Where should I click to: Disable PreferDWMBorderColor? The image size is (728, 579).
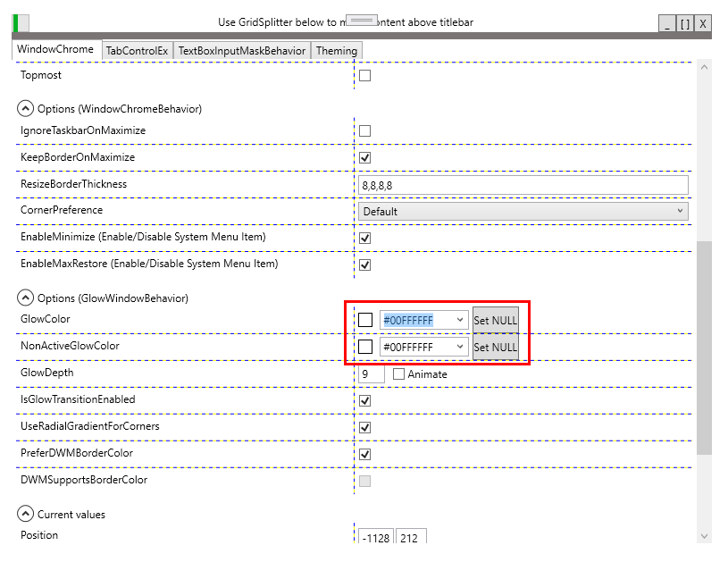[x=364, y=454]
